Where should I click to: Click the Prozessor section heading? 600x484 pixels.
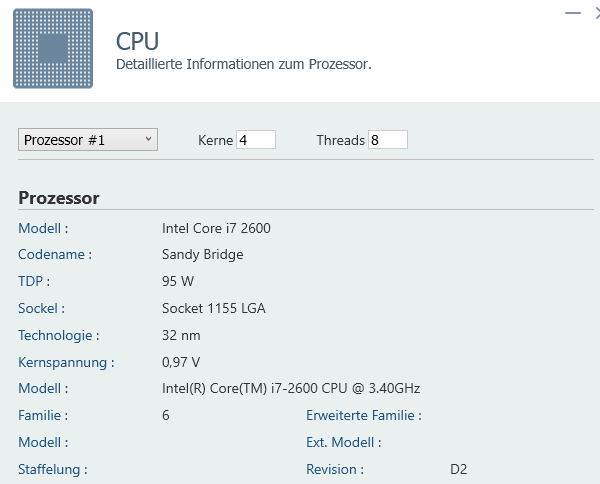[x=59, y=198]
